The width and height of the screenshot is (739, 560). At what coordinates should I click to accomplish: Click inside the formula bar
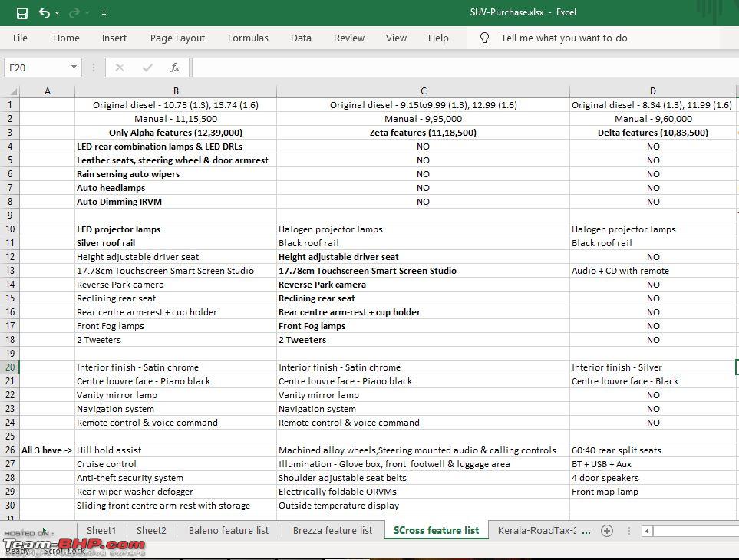point(465,68)
